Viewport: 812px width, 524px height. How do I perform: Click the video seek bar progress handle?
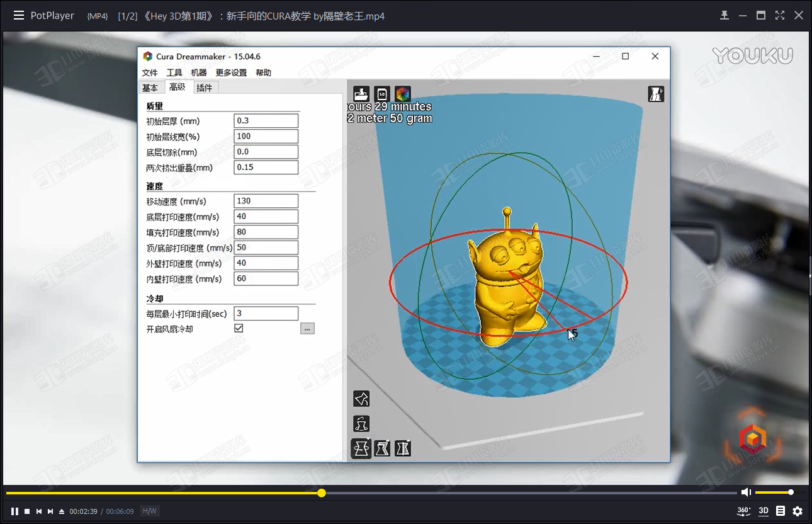322,493
